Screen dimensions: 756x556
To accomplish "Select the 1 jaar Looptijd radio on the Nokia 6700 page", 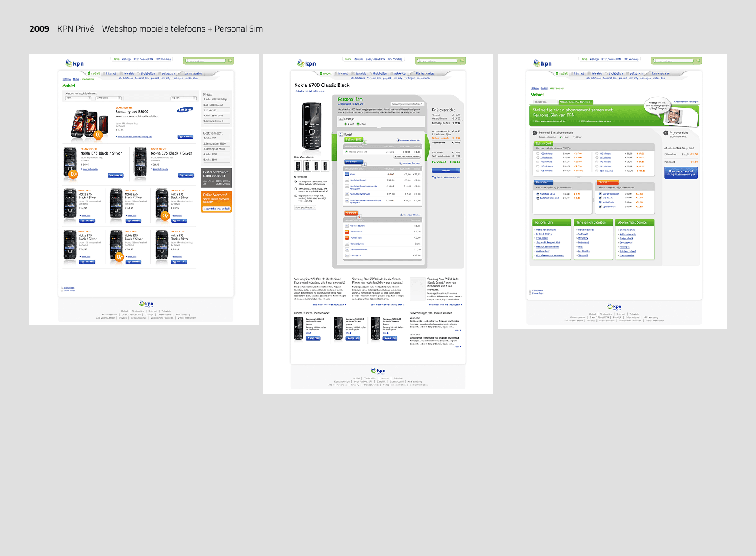I will tap(346, 124).
